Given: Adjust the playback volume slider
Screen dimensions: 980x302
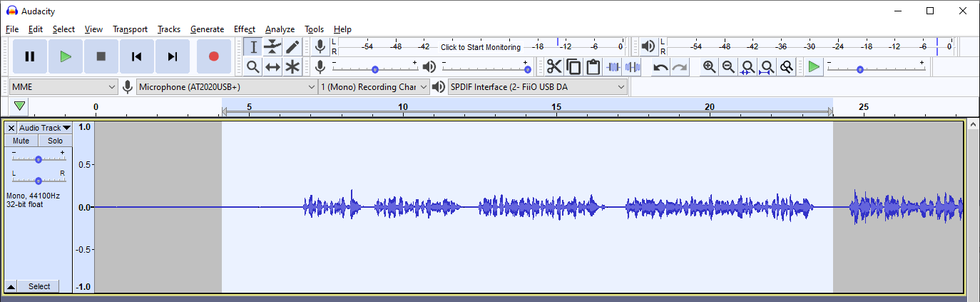Looking at the screenshot, I should pos(486,67).
